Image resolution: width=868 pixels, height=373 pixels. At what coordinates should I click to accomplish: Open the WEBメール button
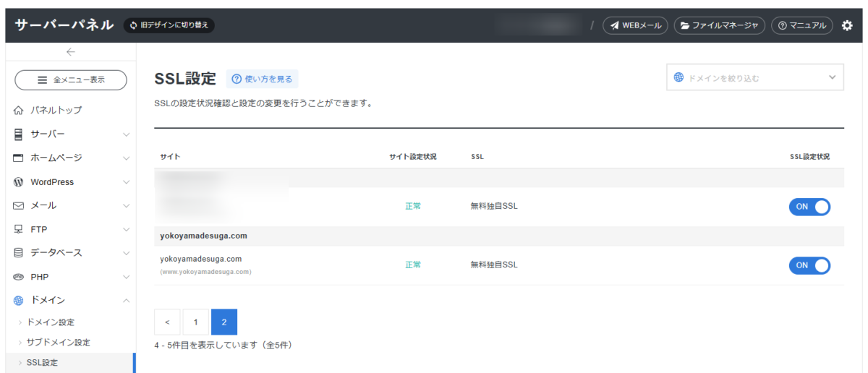tap(635, 25)
